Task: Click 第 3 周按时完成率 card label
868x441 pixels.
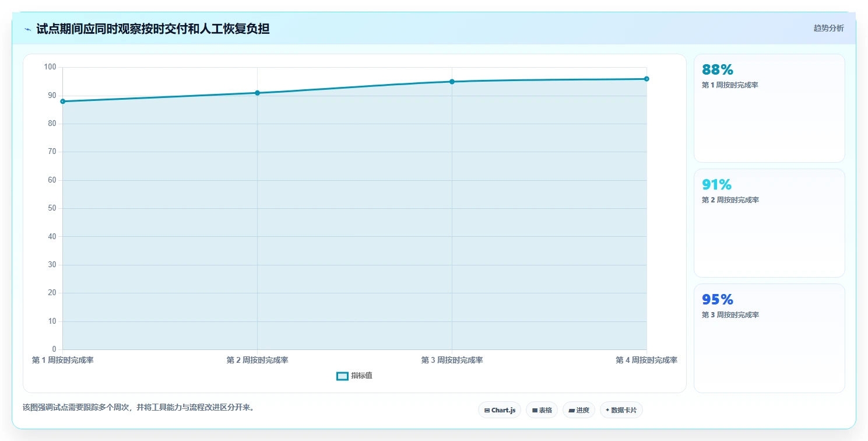Action: click(x=730, y=315)
